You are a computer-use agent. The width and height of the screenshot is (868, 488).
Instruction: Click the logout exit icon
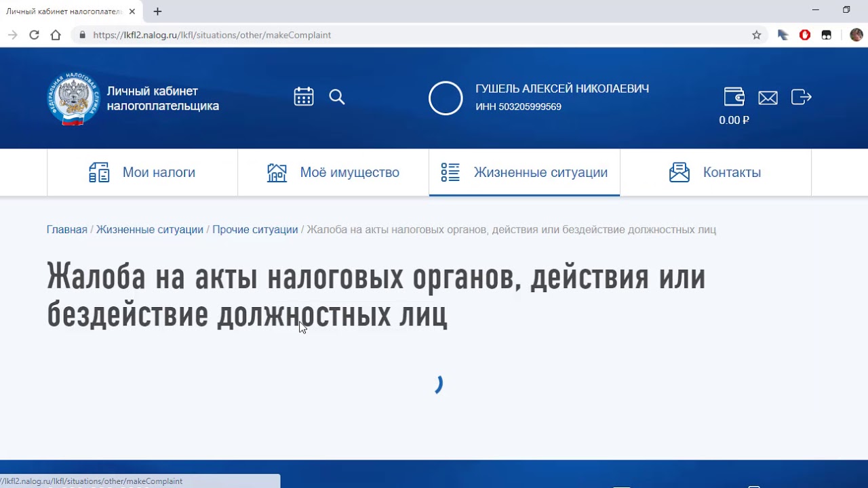801,97
